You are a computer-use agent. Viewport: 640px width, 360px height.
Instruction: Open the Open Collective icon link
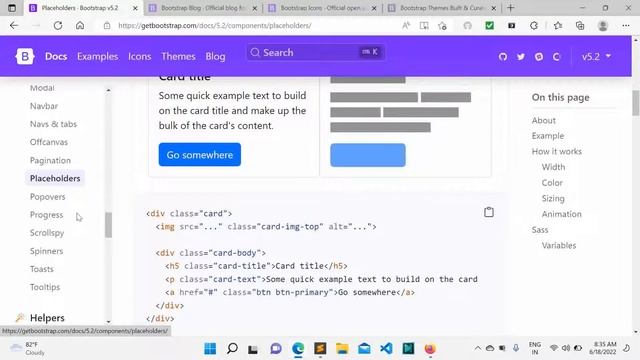[556, 57]
